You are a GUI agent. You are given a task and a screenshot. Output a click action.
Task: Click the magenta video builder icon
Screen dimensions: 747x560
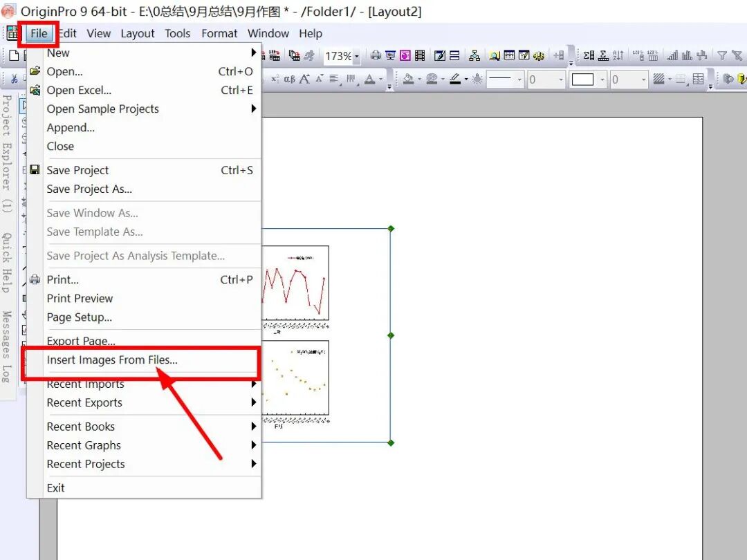tap(405, 56)
